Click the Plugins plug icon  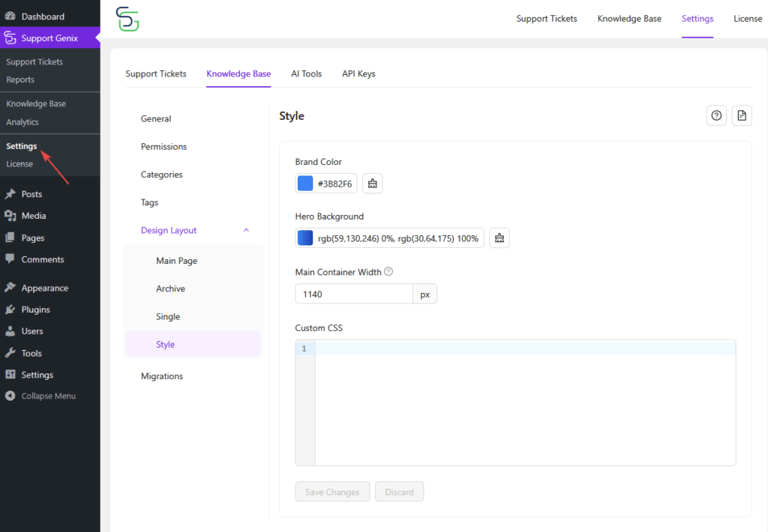click(x=10, y=309)
